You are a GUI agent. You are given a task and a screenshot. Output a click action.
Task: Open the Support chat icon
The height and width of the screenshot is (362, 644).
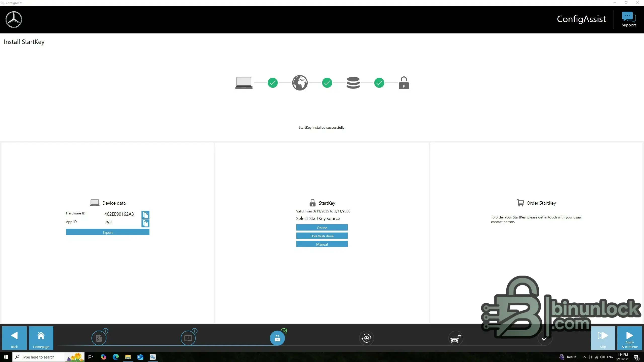click(x=629, y=19)
